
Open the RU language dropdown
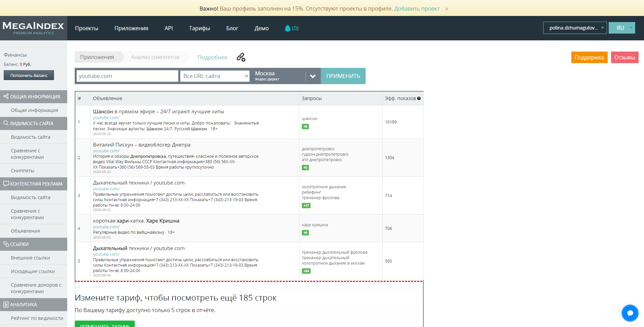click(x=622, y=28)
